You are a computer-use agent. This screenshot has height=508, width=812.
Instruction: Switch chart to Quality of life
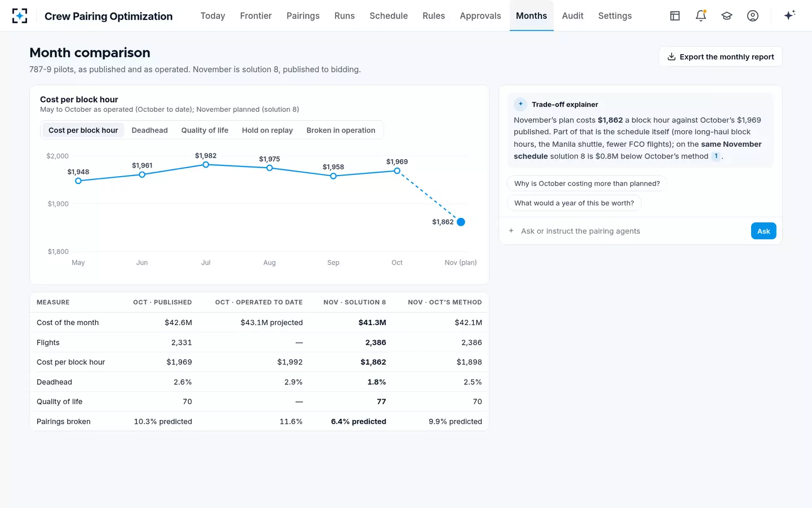205,130
